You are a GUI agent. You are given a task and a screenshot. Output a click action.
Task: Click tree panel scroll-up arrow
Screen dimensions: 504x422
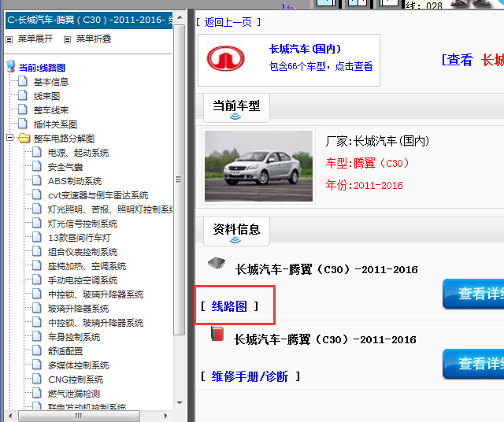[x=180, y=17]
